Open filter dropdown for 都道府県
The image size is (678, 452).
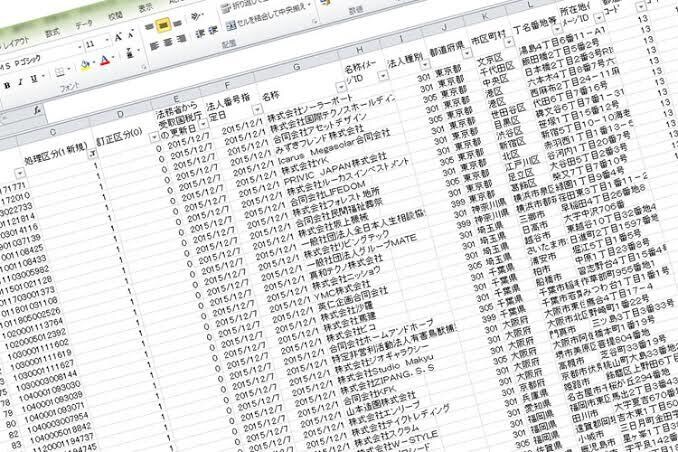[x=467, y=54]
